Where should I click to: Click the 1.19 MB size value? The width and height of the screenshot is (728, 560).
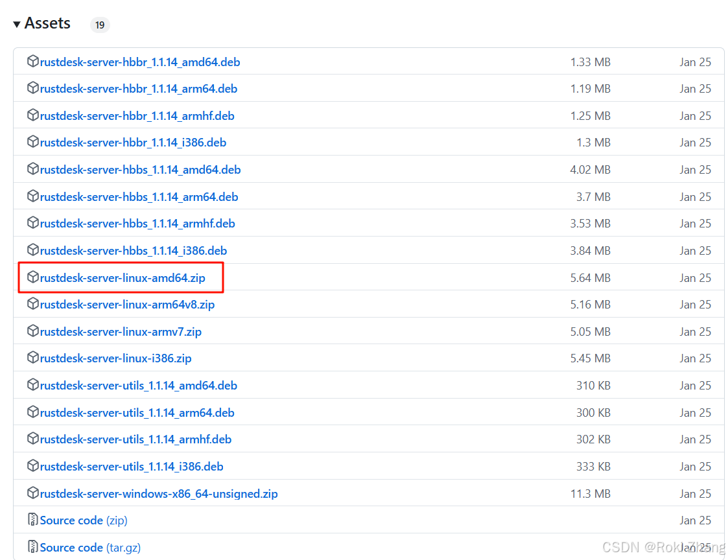(x=590, y=89)
